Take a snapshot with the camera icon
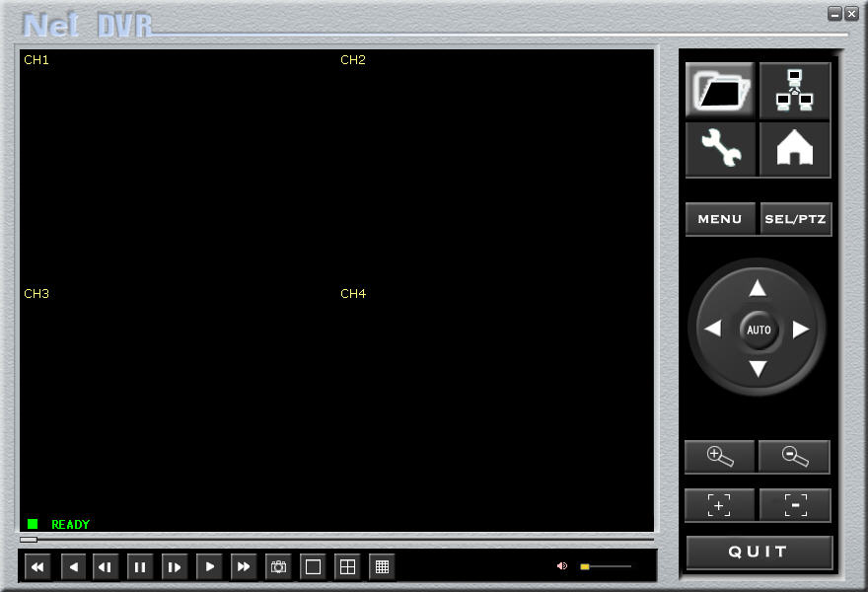Screen dimensions: 868x592 click(x=278, y=567)
